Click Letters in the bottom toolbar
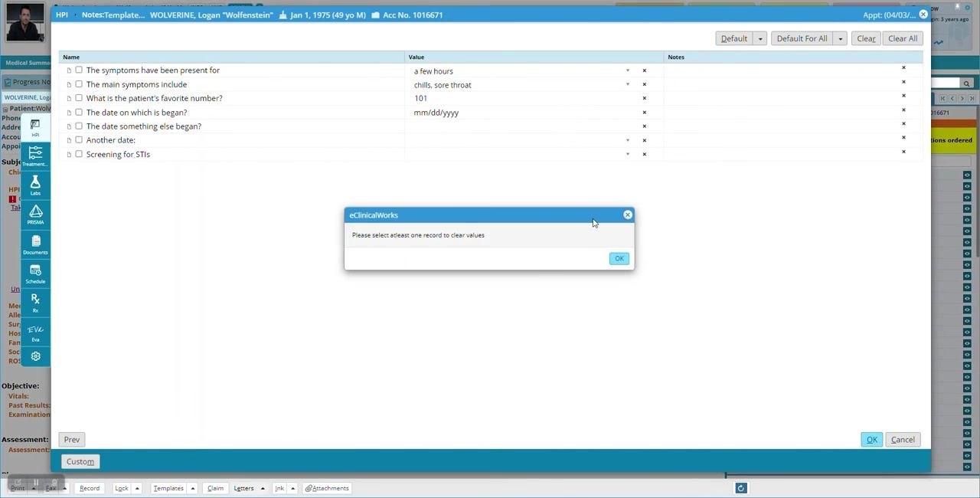The image size is (980, 498). [x=243, y=488]
